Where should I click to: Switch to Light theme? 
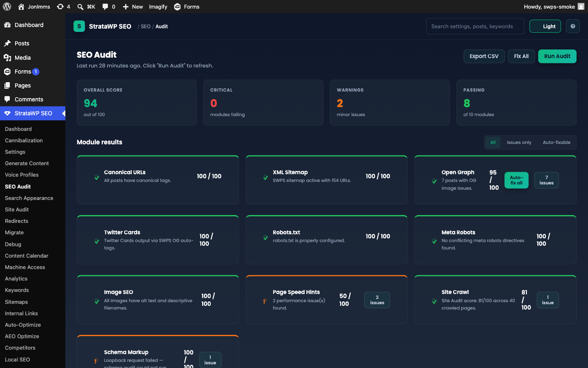tap(545, 26)
